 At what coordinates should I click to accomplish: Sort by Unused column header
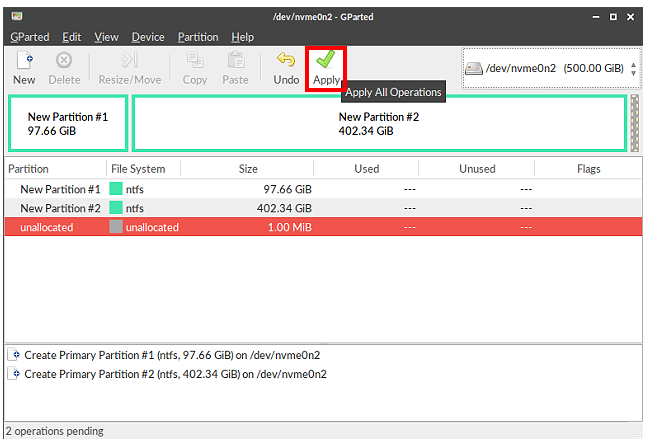click(477, 169)
